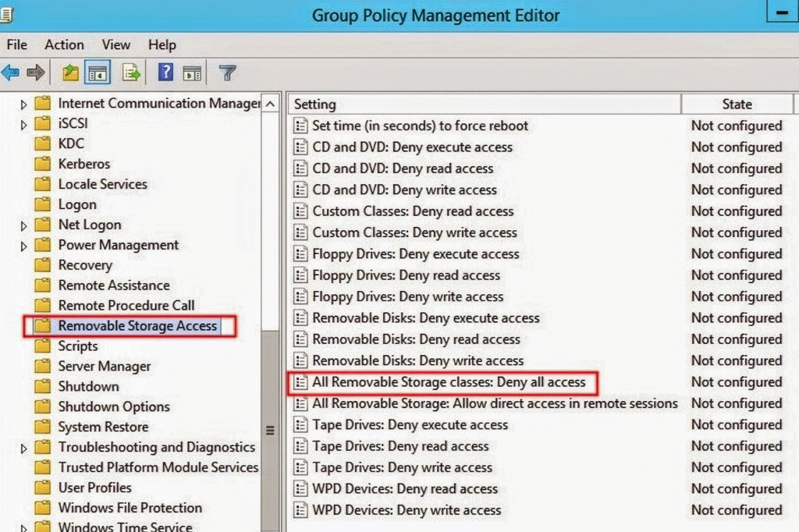This screenshot has height=532, width=799.
Task: Expand the Power Management folder arrow
Action: 23,246
